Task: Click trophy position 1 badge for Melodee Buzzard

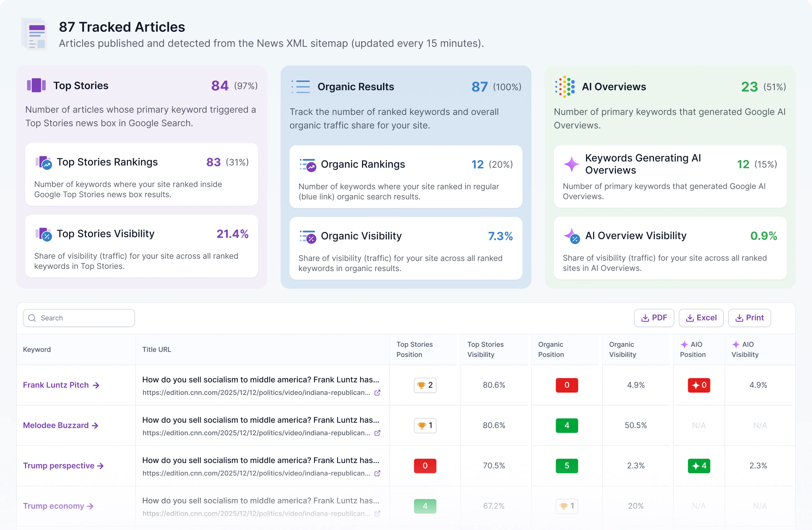Action: coord(425,425)
